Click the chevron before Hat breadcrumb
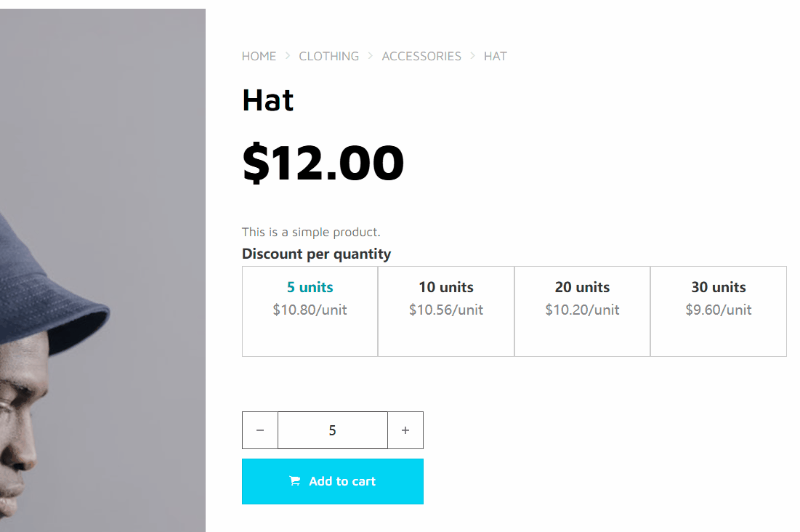This screenshot has width=800, height=532. [x=473, y=56]
